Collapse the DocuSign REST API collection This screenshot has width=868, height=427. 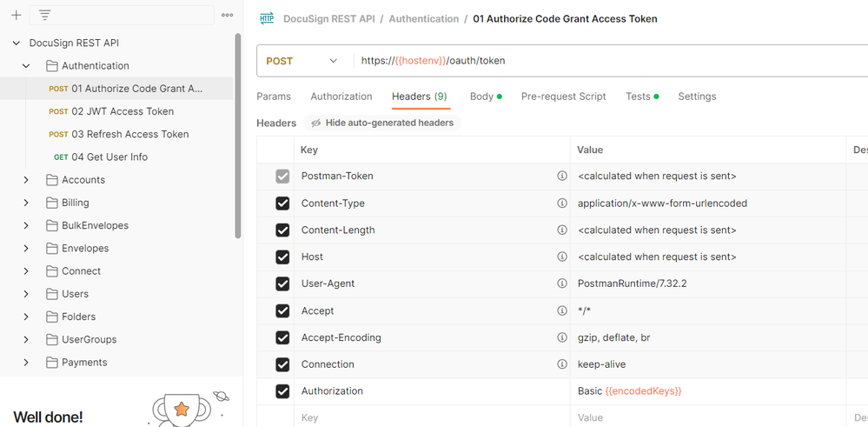pyautogui.click(x=16, y=43)
